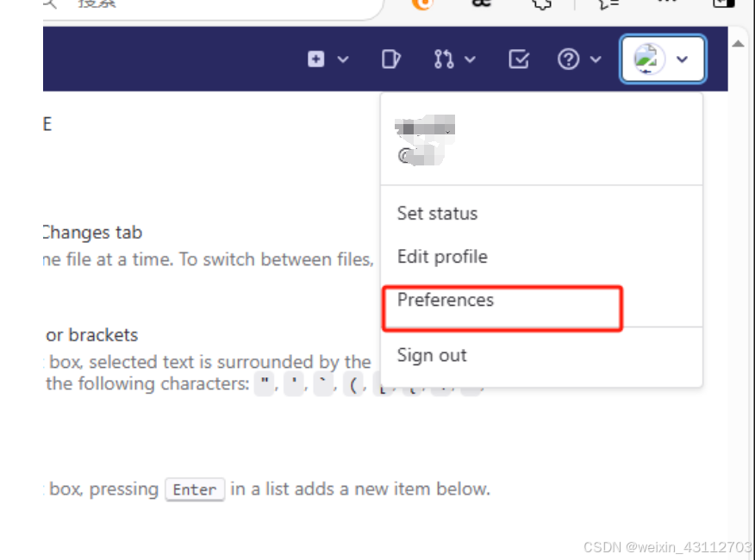The height and width of the screenshot is (560, 755).
Task: Open the to-do list checkmark icon
Action: pyautogui.click(x=519, y=59)
